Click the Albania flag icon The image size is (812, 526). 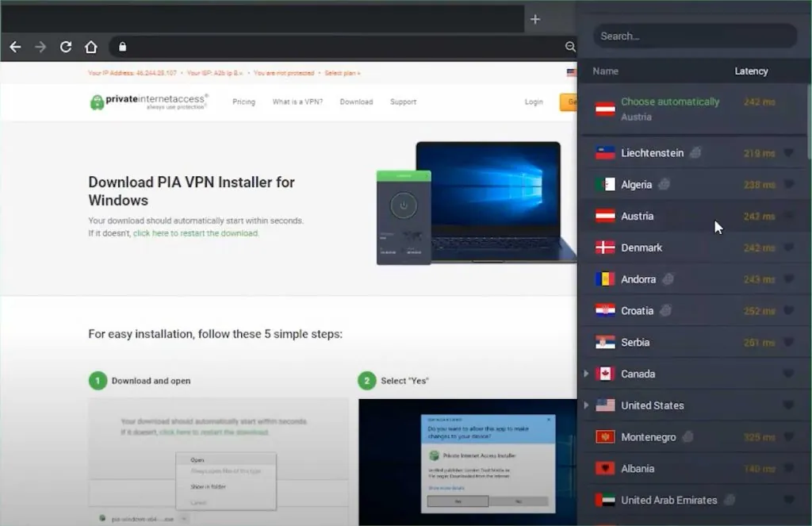[x=605, y=468]
